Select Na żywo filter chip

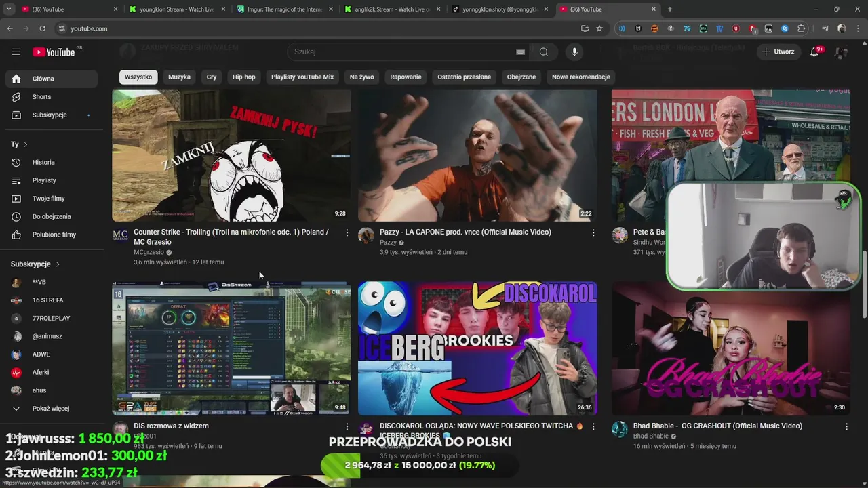[x=362, y=77]
